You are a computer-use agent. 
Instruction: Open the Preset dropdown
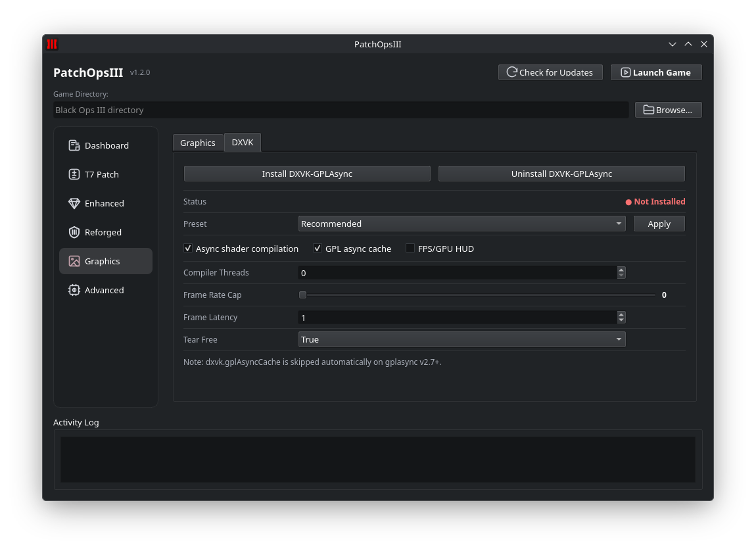pos(461,224)
